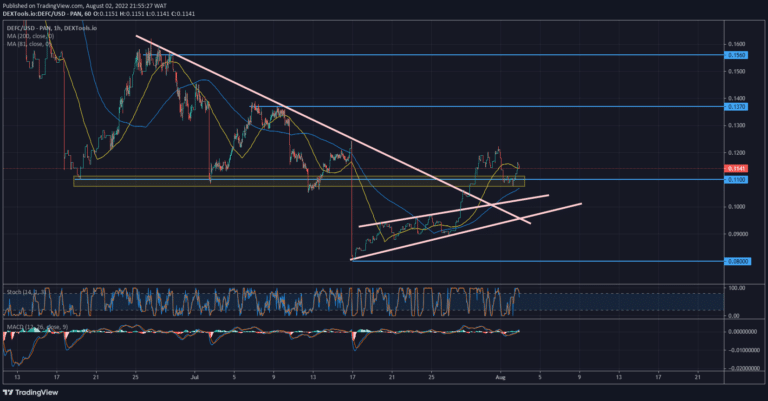768x401 pixels.
Task: Click the -0.01000000 MACD axis value
Action: click(x=742, y=350)
